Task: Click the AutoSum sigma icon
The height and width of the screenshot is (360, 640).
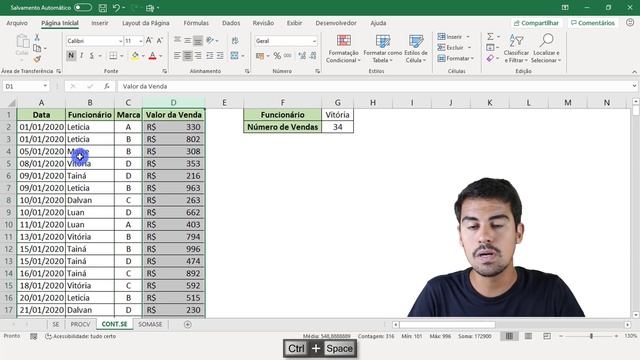Action: point(490,37)
